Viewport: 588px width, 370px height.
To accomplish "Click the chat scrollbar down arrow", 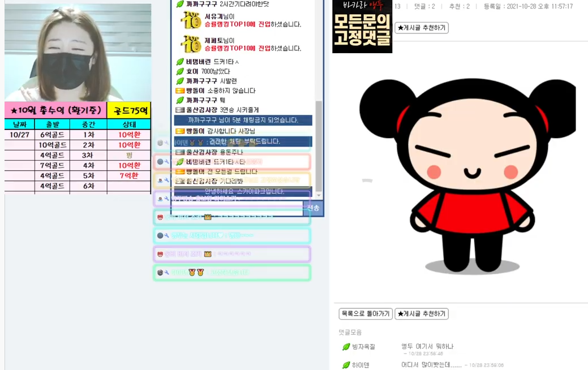I will tap(319, 195).
